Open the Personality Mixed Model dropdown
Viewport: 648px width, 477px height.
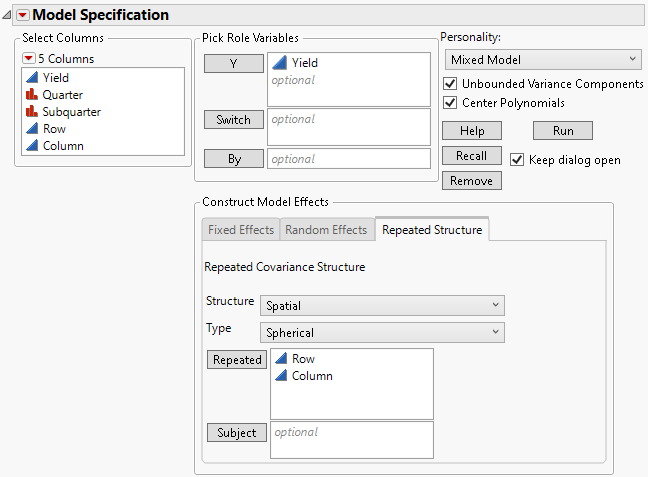pyautogui.click(x=542, y=60)
